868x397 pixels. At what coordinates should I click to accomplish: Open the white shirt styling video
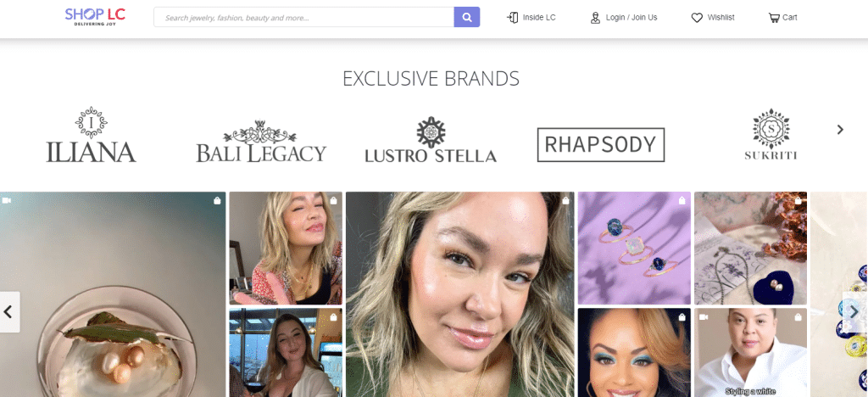(751, 353)
